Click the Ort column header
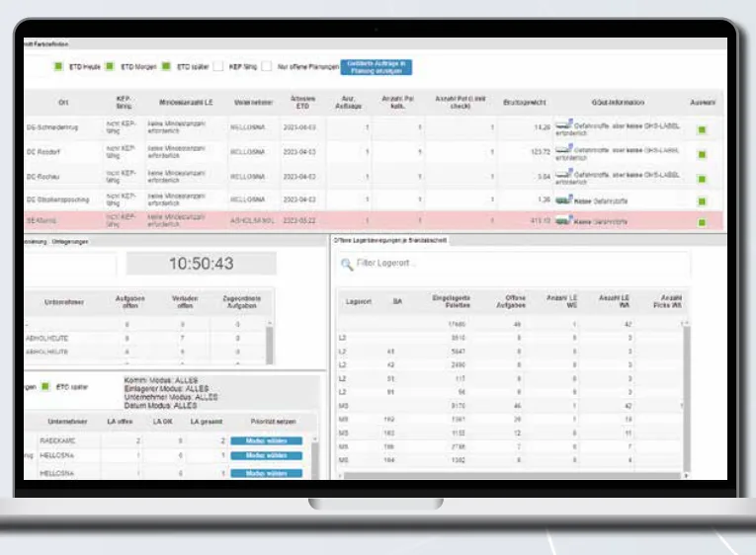Image resolution: width=756 pixels, height=555 pixels. pyautogui.click(x=63, y=102)
